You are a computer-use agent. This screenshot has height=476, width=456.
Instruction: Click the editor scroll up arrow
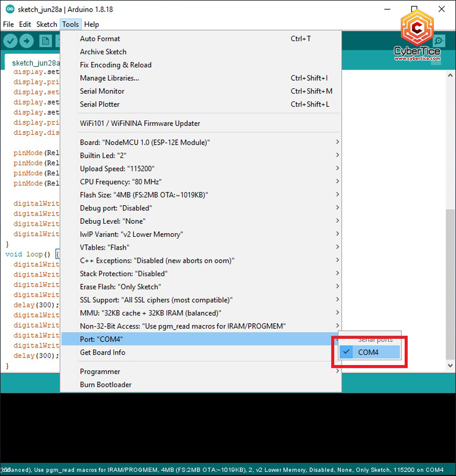coord(450,75)
